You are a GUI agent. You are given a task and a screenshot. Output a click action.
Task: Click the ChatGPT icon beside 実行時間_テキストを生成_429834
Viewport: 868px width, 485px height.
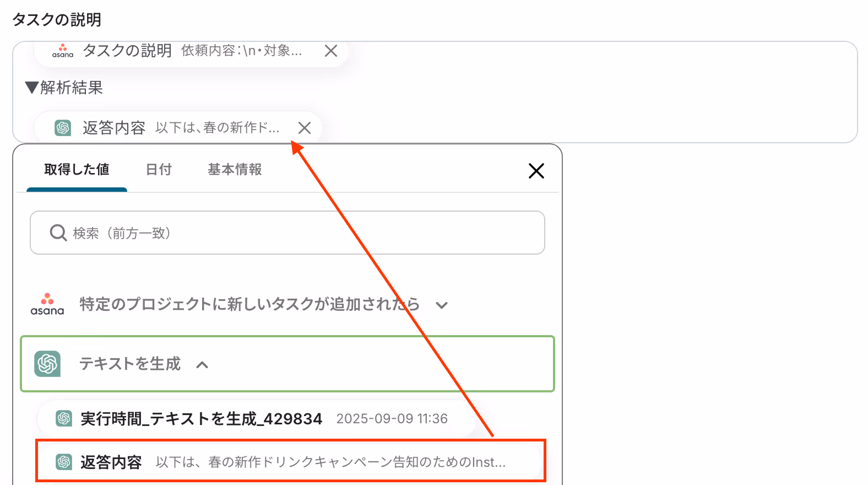tap(64, 419)
